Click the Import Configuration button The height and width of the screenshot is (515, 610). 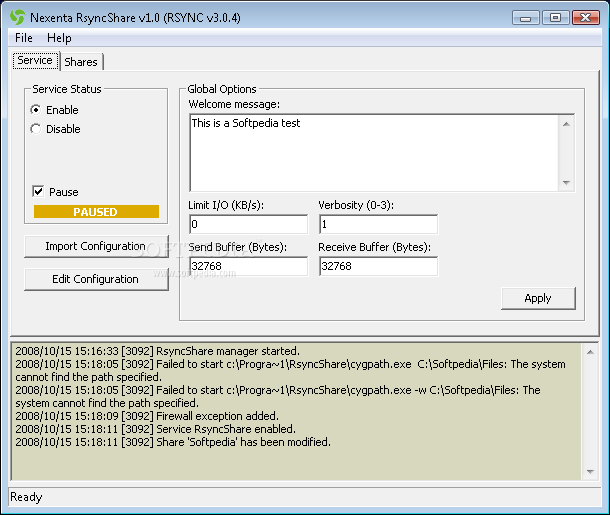96,246
